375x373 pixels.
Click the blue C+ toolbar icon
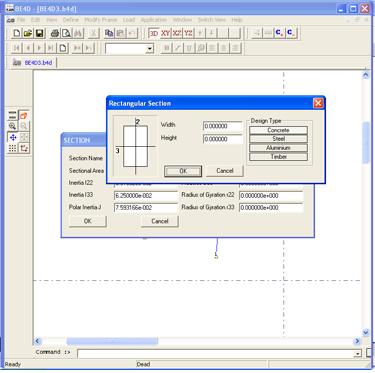[x=279, y=33]
